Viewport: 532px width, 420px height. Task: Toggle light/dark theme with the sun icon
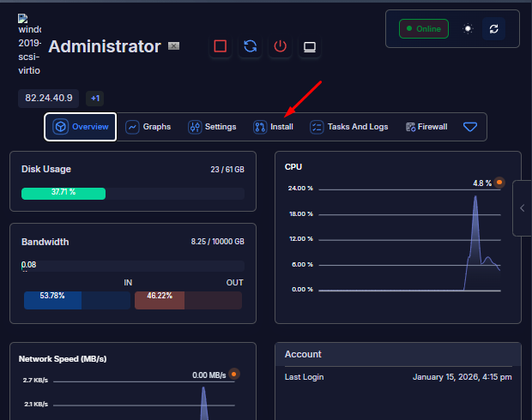pyautogui.click(x=468, y=28)
